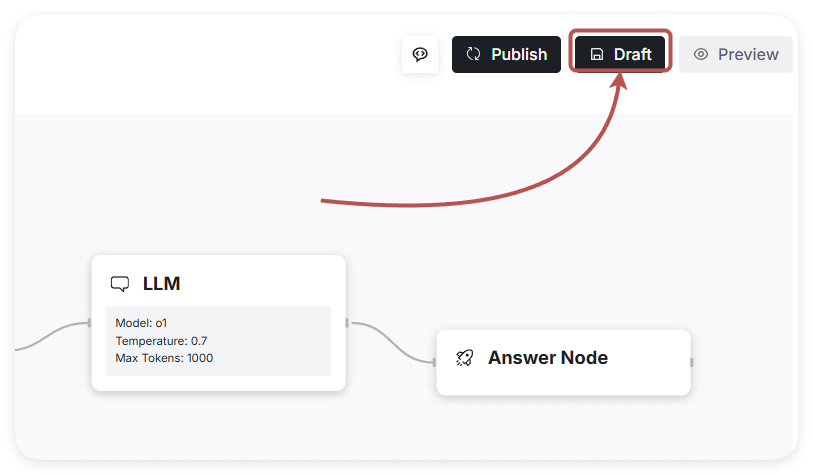
Task: Click the Max Tokens: 1000 setting line
Action: [x=164, y=358]
